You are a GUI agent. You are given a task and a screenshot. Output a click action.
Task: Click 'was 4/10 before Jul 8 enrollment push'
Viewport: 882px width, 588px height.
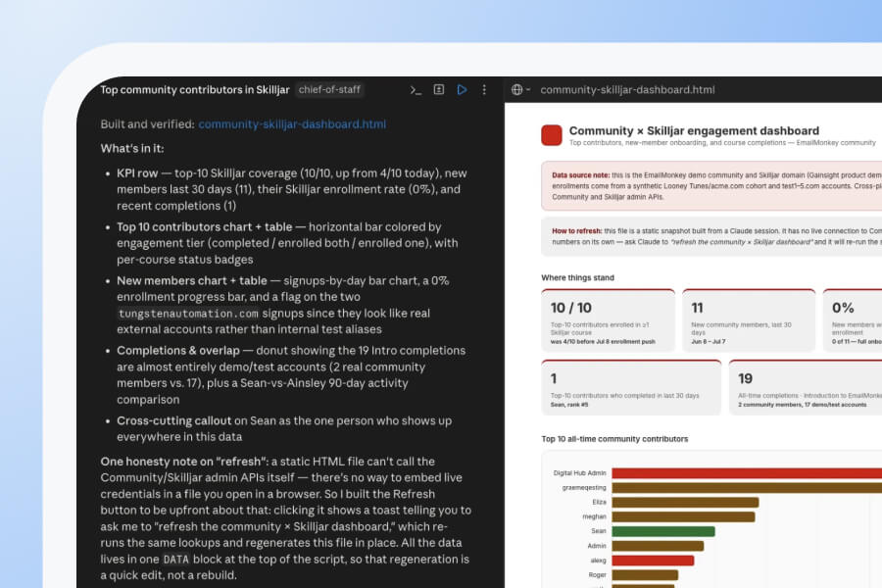click(x=603, y=342)
